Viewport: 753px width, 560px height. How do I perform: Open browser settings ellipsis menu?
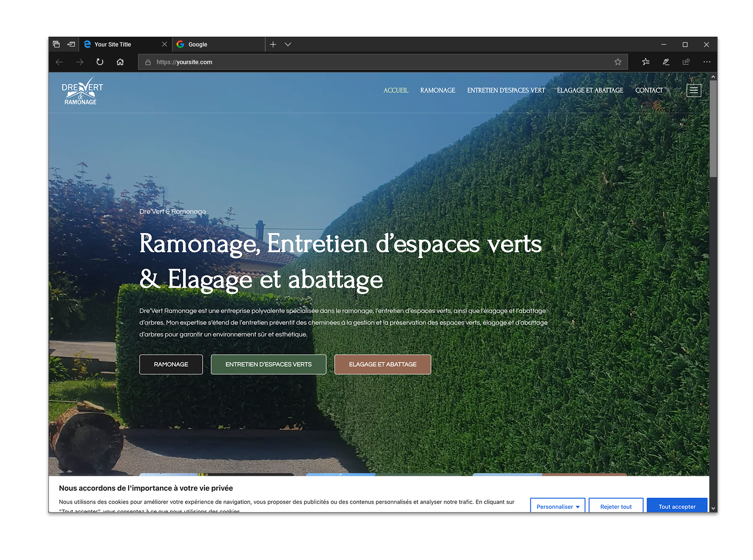pos(707,62)
